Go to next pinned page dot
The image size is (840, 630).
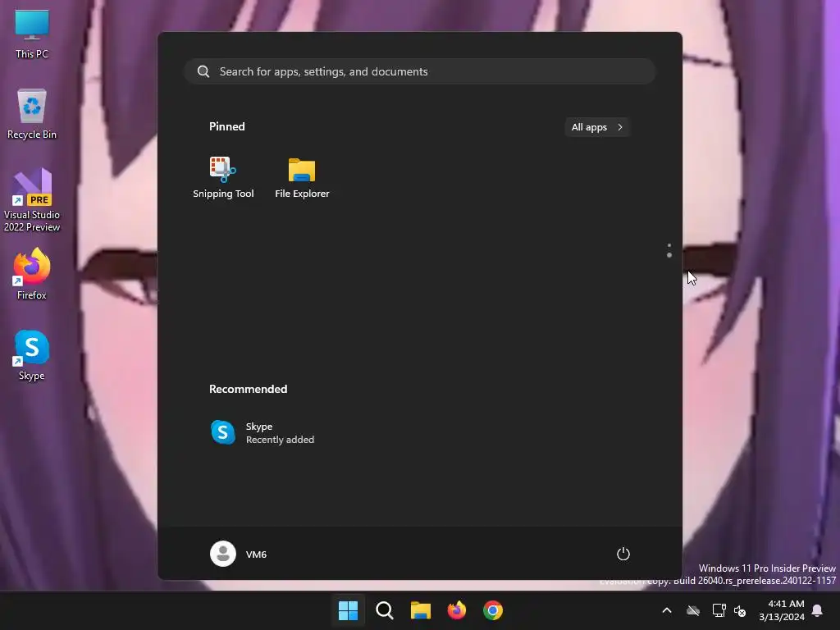tap(669, 256)
